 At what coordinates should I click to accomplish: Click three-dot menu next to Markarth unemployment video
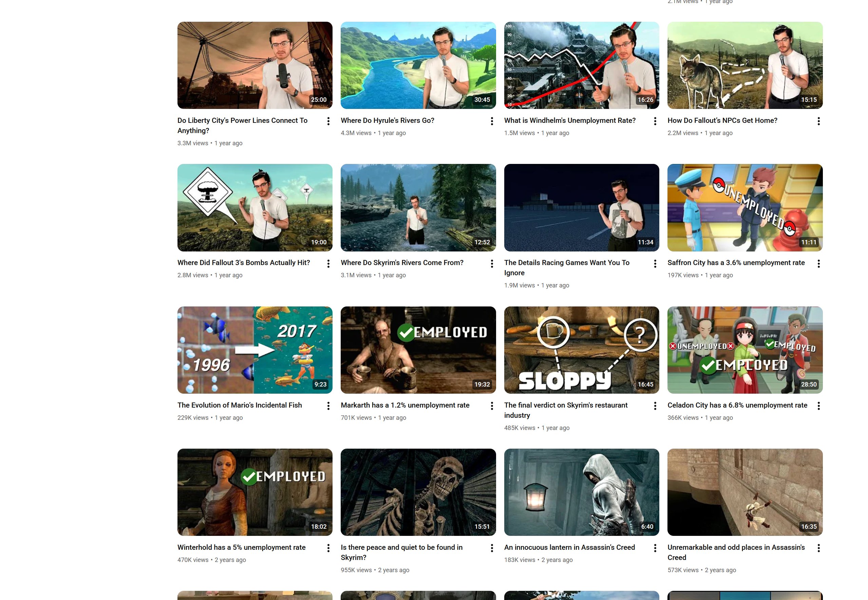[x=492, y=406]
